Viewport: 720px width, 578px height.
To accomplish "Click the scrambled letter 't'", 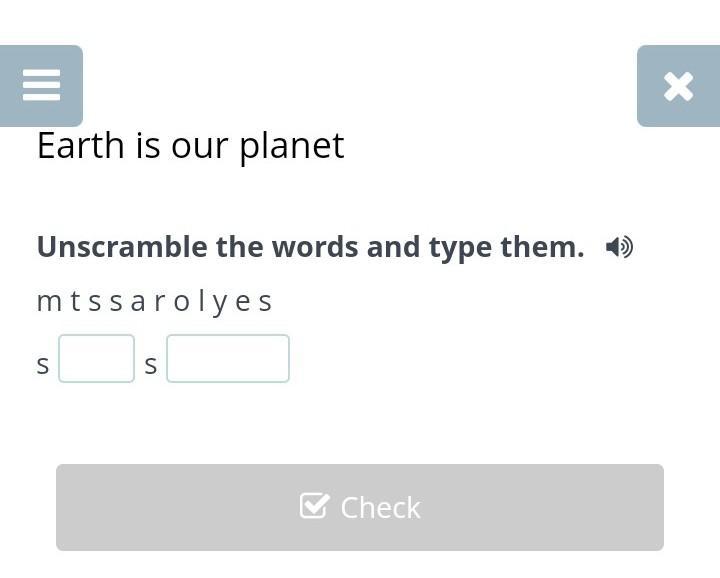I will 75,301.
